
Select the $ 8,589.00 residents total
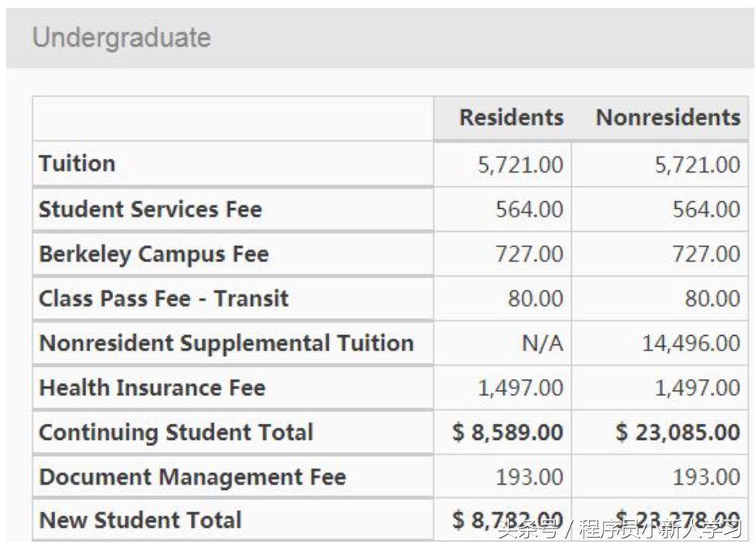click(x=508, y=432)
